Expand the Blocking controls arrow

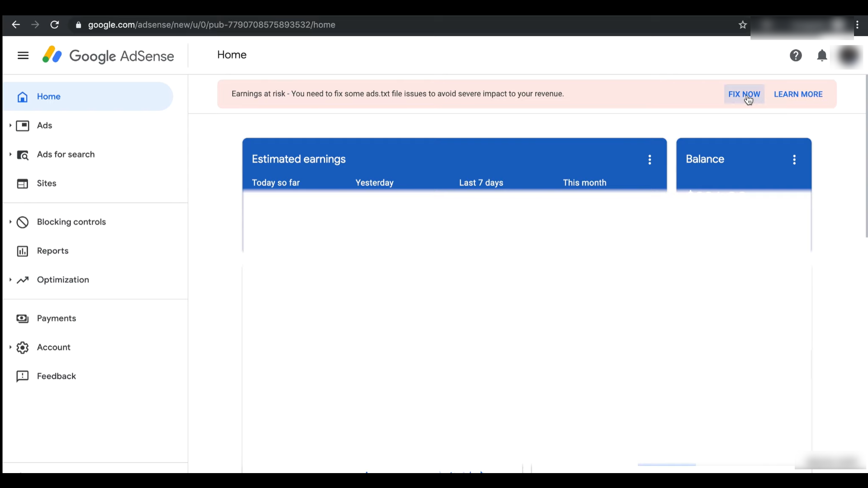10,222
